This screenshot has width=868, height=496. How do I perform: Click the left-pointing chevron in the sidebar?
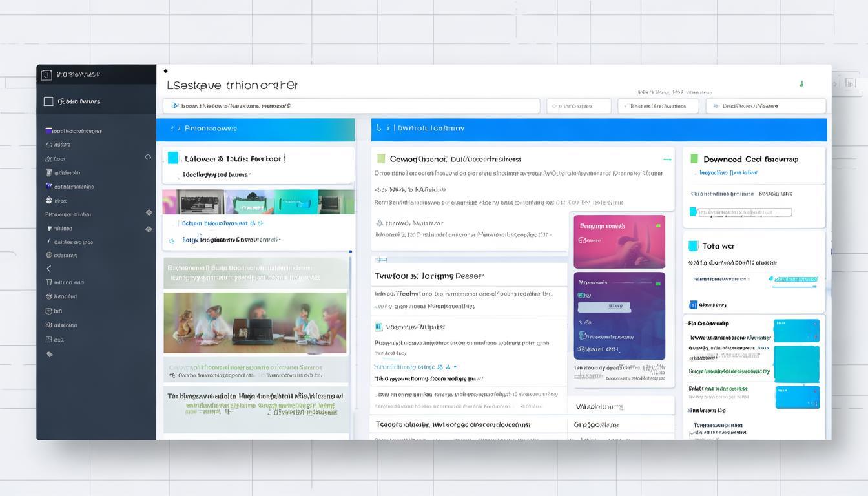click(x=49, y=269)
